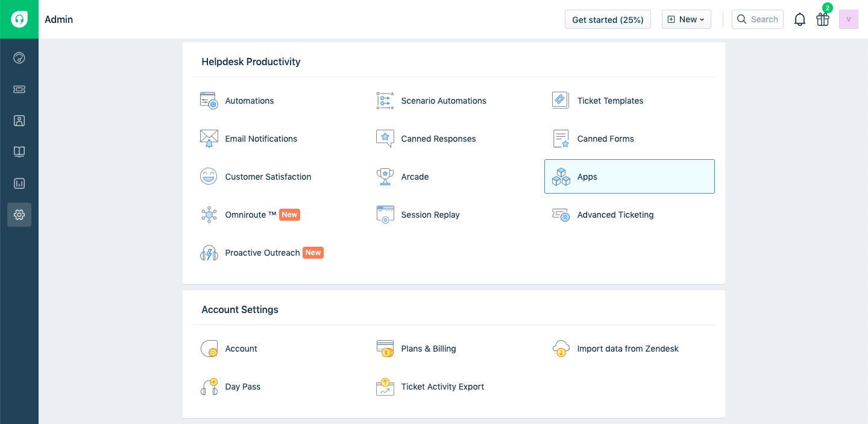Open the user avatar profile menu
Screen dimensions: 868x424
pos(848,19)
